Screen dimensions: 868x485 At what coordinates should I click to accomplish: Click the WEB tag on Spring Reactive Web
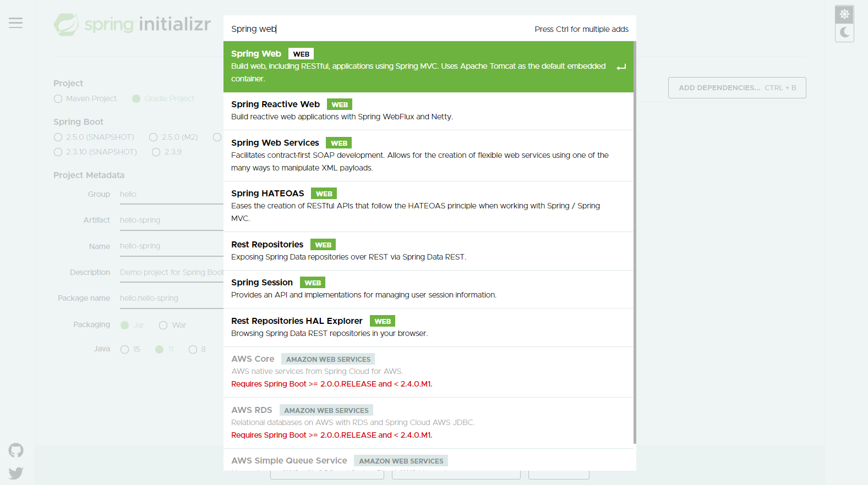click(340, 104)
